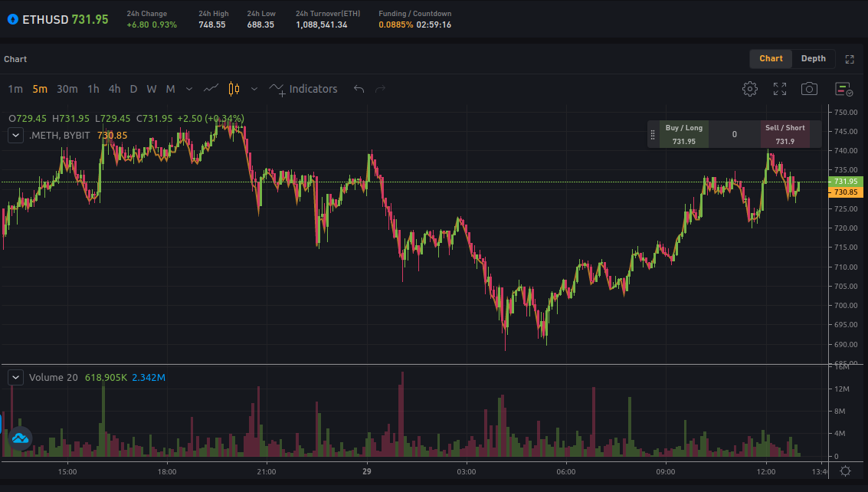Open more timeframes dropdown arrow
Image resolution: width=868 pixels, height=492 pixels.
[x=189, y=89]
